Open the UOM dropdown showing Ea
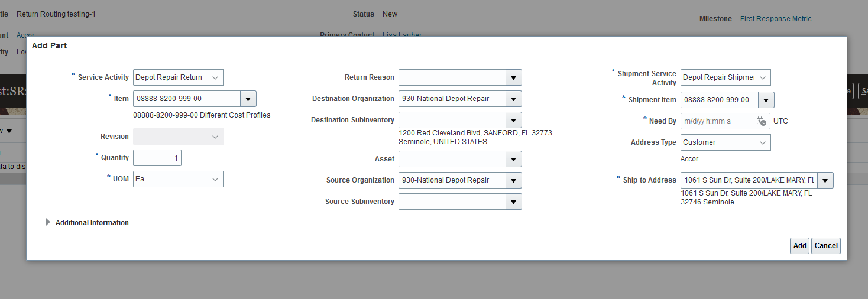 click(x=178, y=179)
